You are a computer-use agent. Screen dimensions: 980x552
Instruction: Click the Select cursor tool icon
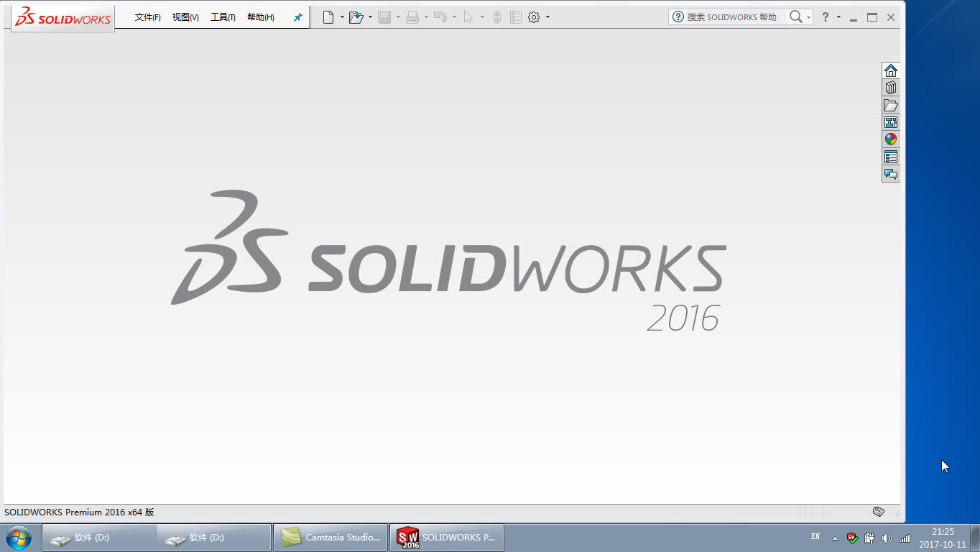click(x=468, y=17)
